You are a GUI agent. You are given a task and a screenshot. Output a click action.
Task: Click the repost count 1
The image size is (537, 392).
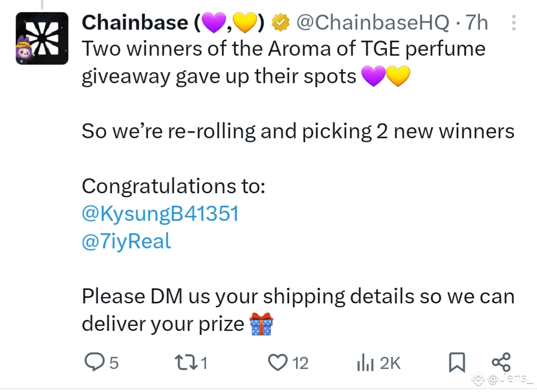click(204, 363)
